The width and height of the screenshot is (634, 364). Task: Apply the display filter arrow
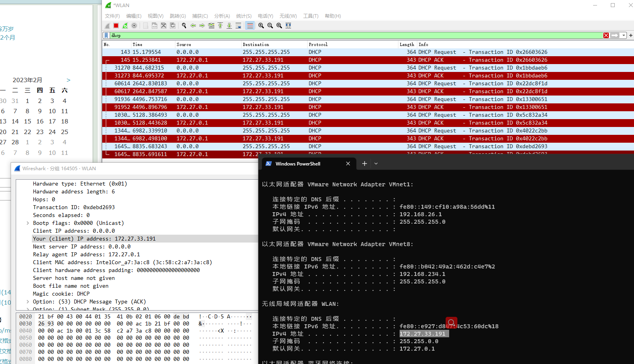(x=615, y=35)
